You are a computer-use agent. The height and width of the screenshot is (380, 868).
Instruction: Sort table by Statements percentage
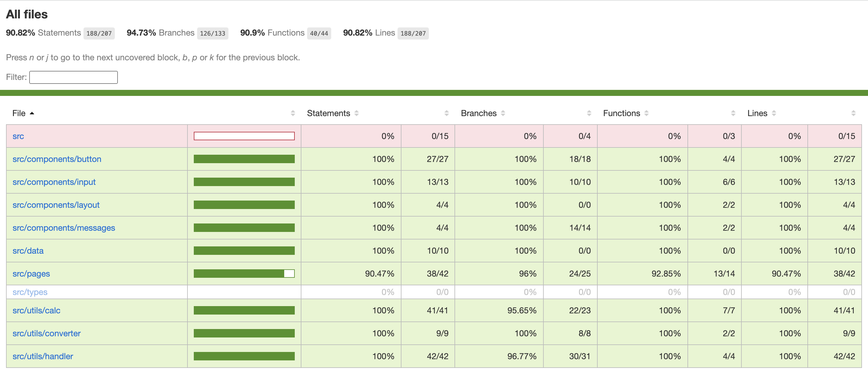[357, 113]
